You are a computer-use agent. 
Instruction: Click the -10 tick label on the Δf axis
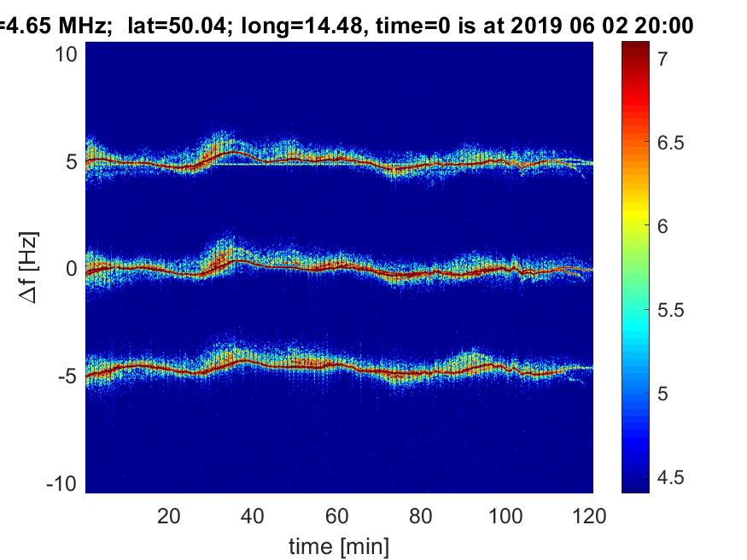[x=65, y=482]
